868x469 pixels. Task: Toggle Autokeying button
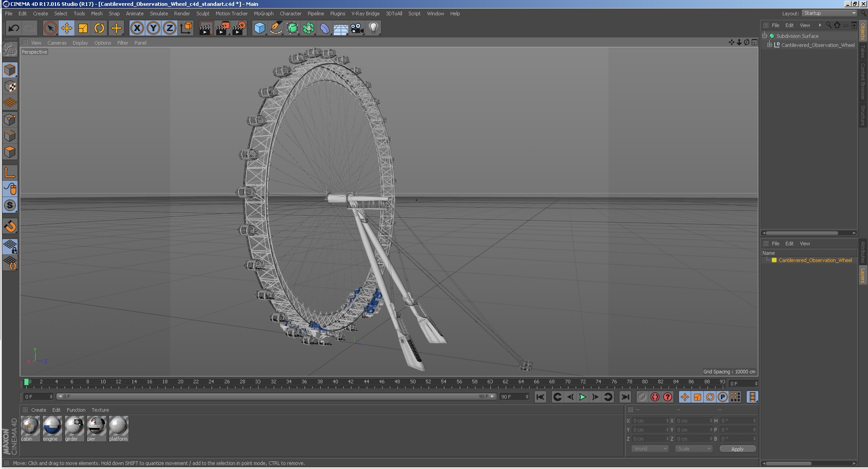[655, 397]
